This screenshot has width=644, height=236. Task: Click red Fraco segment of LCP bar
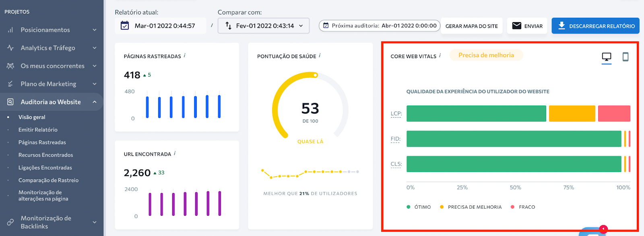[614, 114]
